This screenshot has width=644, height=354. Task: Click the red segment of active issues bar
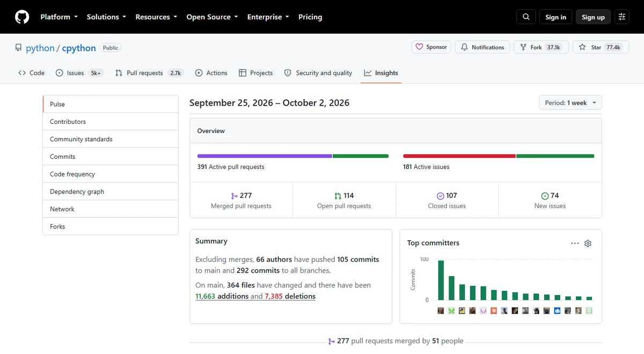459,156
